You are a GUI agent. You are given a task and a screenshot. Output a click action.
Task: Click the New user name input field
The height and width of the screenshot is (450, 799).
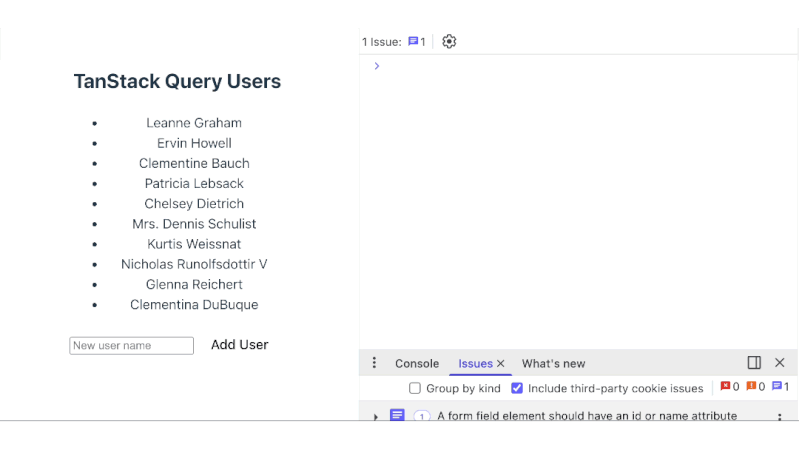(131, 345)
